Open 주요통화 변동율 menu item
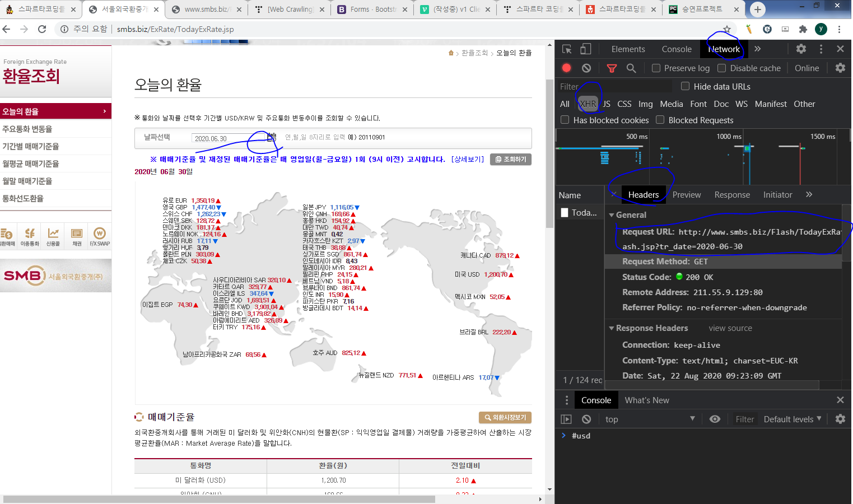853x504 pixels. click(27, 129)
